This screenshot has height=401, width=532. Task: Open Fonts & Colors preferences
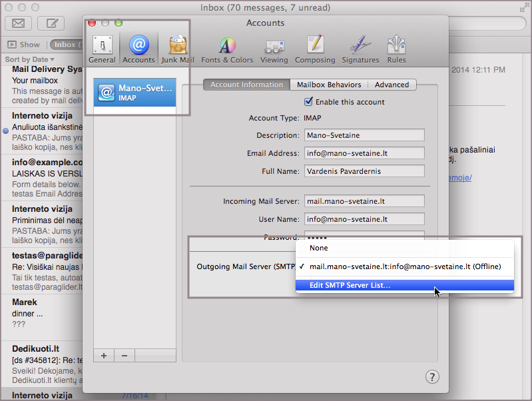click(227, 49)
